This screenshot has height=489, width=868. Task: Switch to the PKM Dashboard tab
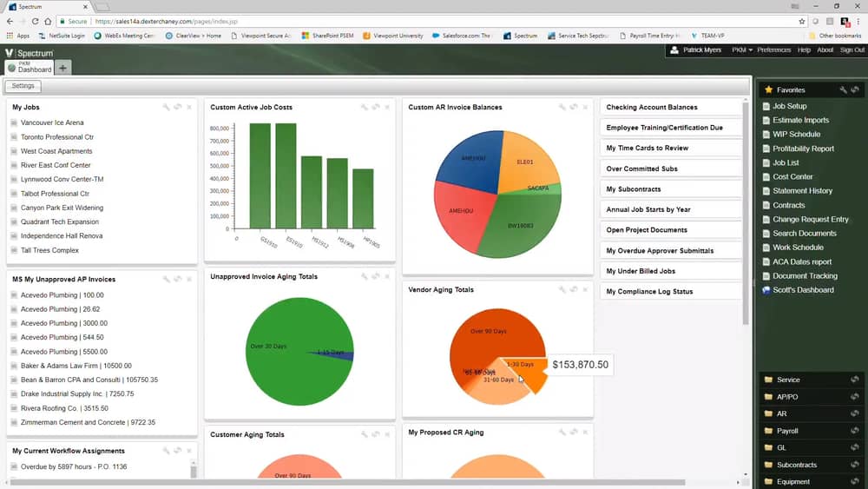[30, 68]
